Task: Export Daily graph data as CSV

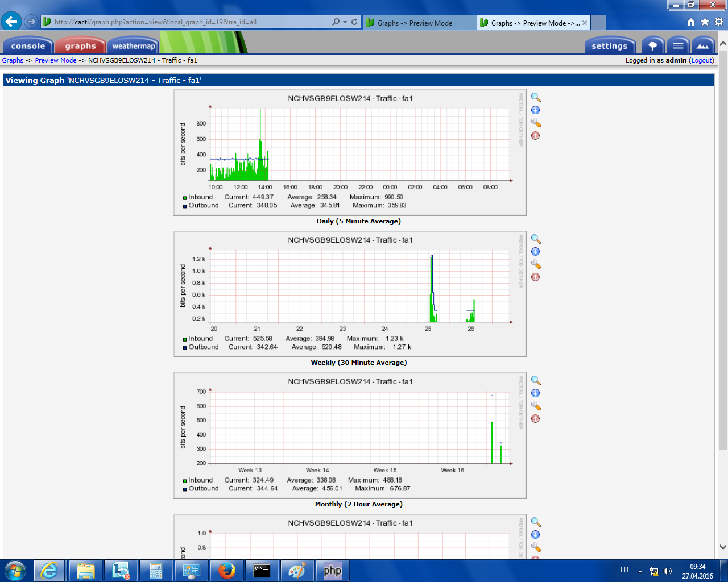Action: click(535, 110)
